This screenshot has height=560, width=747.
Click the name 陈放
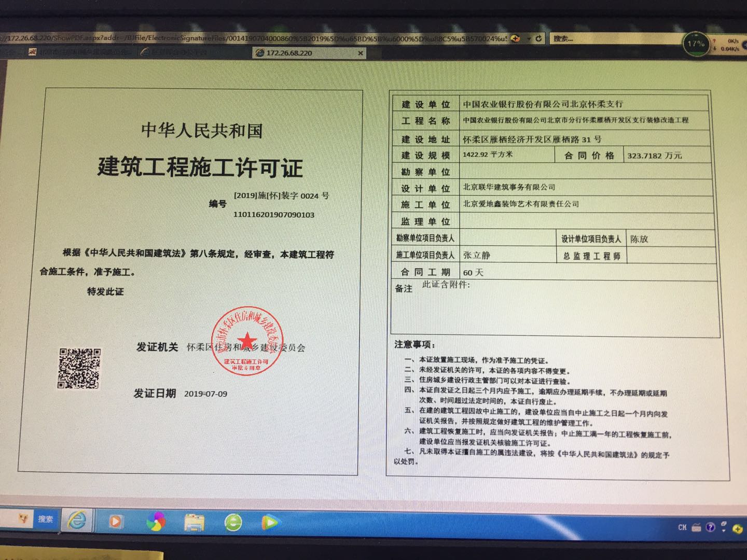[x=639, y=239]
